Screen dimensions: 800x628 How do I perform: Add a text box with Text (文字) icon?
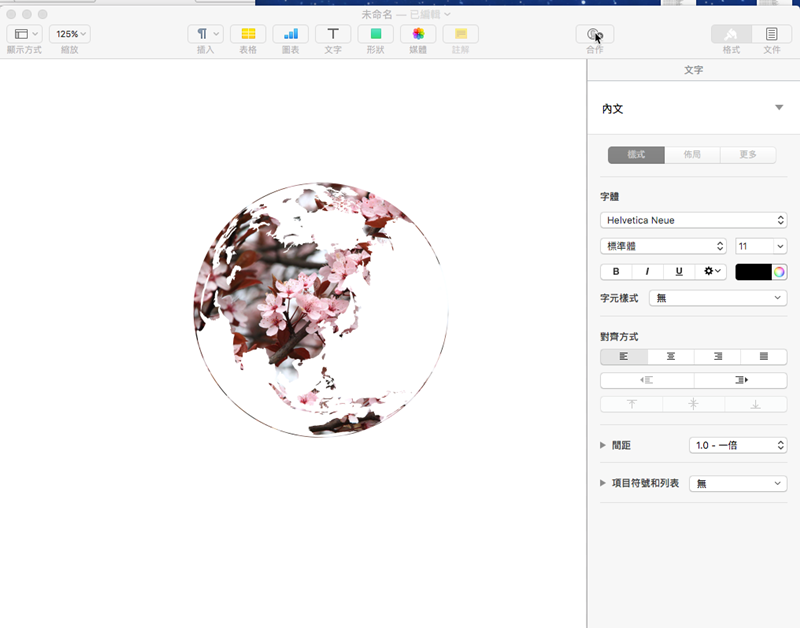(x=333, y=34)
